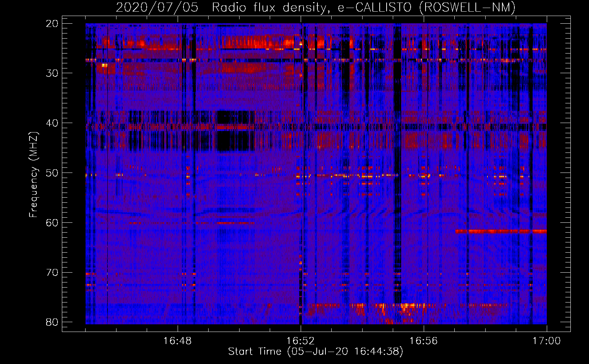Click the 17:00 time tick label

[x=547, y=341]
